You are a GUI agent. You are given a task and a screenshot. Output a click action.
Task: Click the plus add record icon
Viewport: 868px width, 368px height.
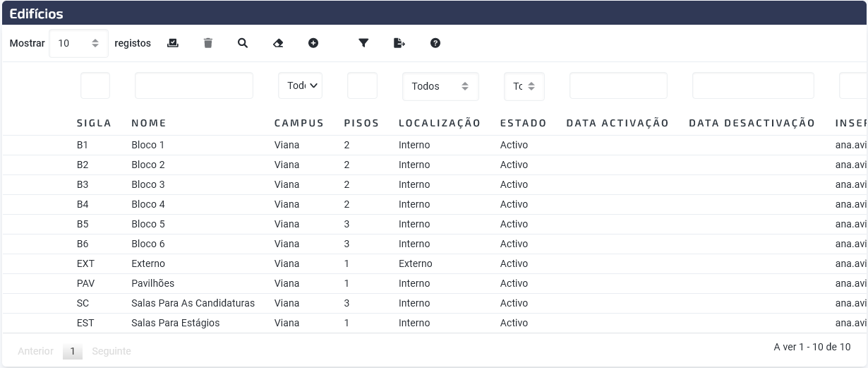point(313,43)
